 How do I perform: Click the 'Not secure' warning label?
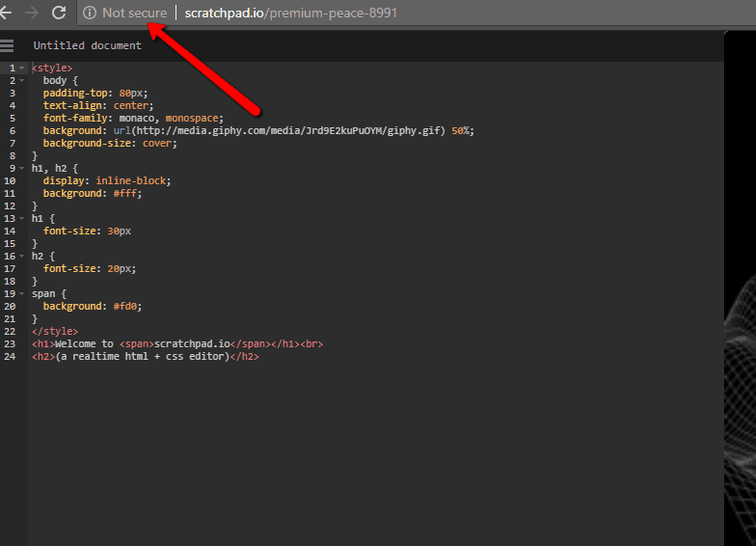[x=134, y=13]
